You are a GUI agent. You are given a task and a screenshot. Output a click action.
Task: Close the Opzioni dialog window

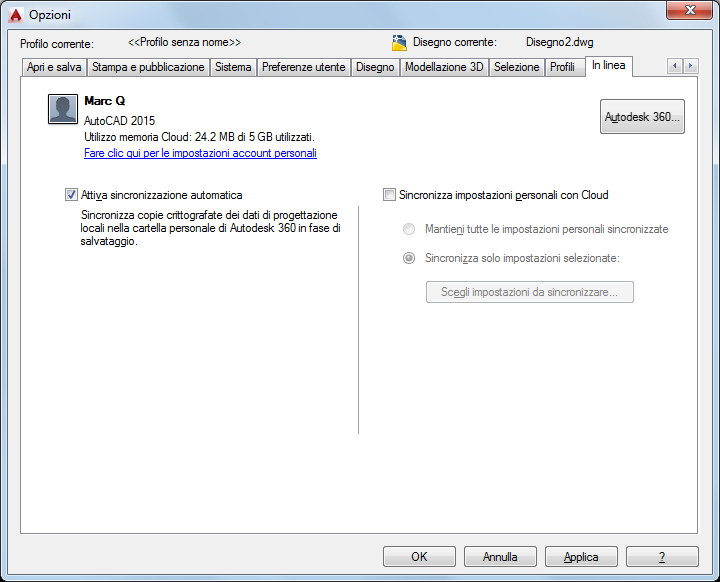689,11
